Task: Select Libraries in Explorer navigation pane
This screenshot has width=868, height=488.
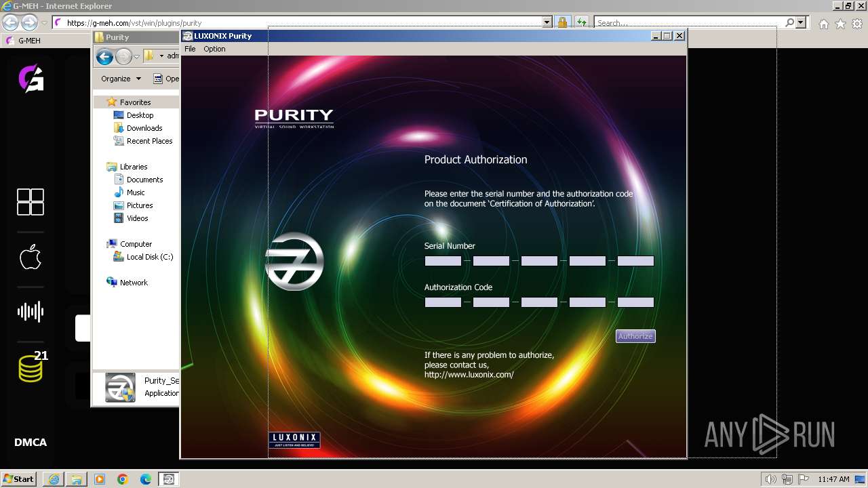Action: point(134,167)
